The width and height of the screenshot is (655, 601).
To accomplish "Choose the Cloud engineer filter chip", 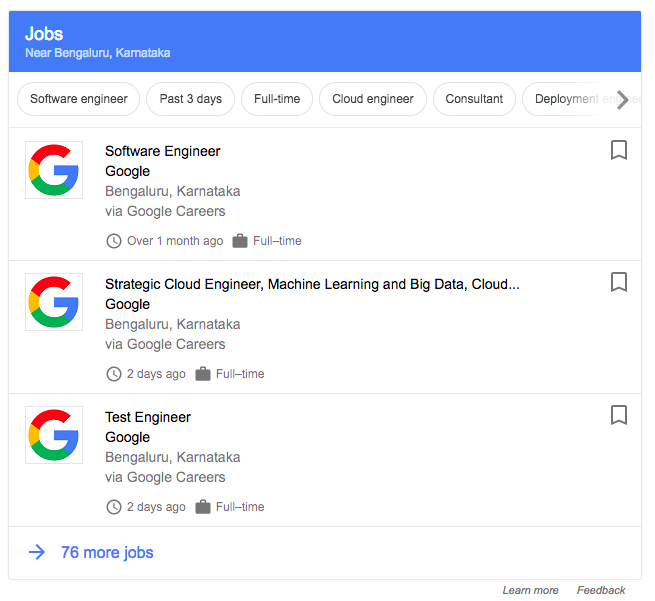I will click(x=373, y=99).
